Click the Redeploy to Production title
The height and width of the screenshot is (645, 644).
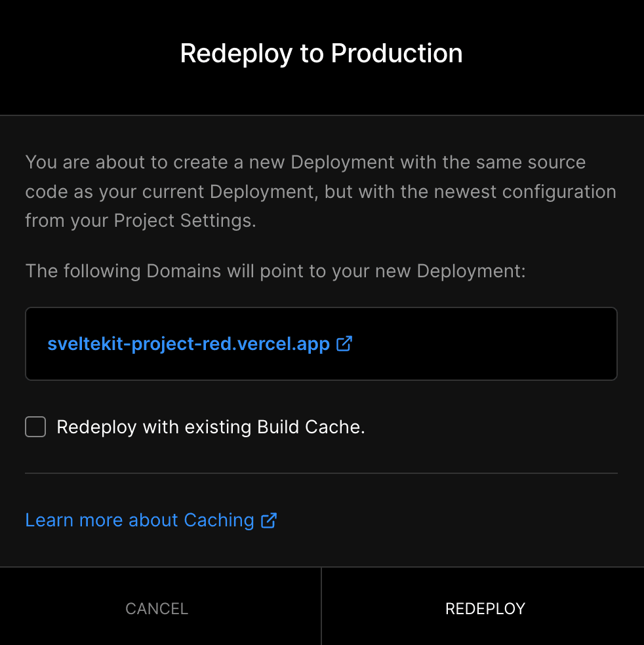point(321,53)
